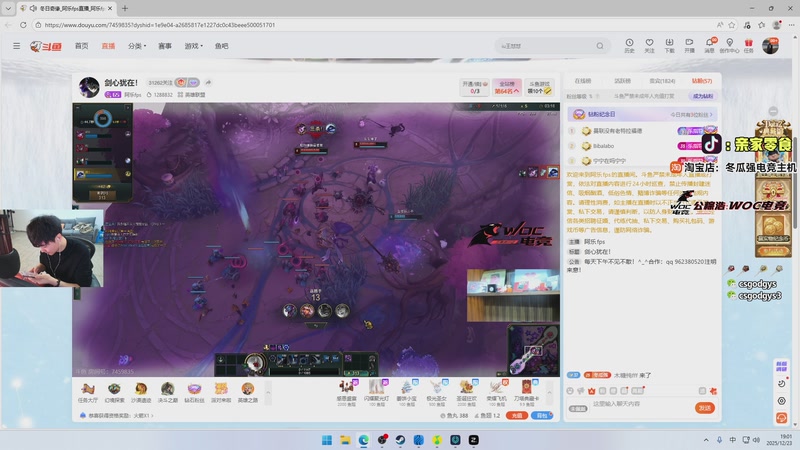Open 英雄之路 activity icon
Screen dimensions: 800x450
tap(247, 392)
